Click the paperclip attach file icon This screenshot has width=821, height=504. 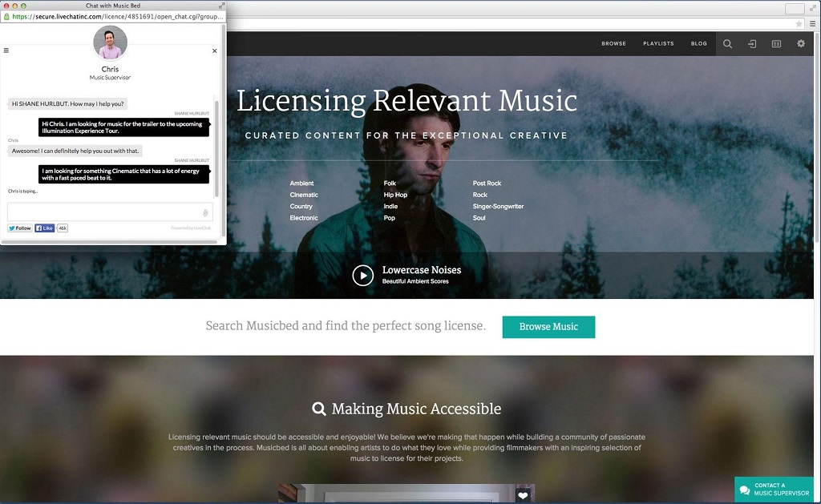205,213
